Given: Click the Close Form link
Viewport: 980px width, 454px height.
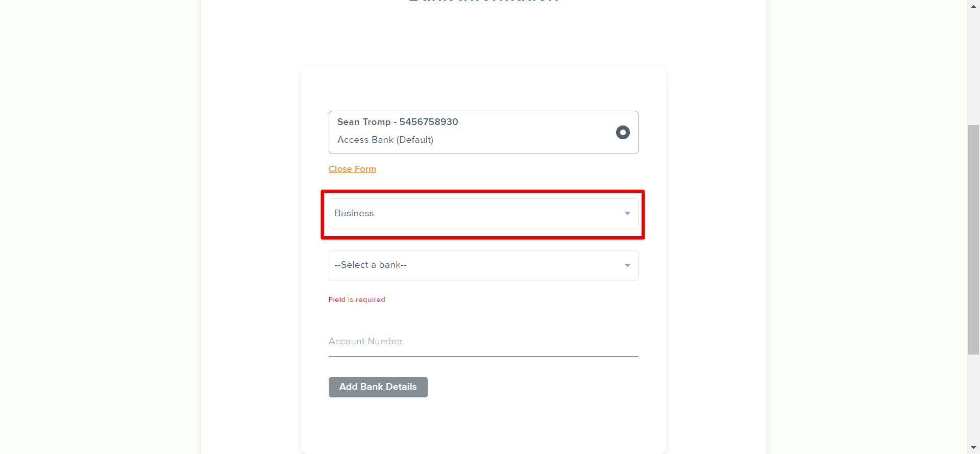Looking at the screenshot, I should coord(352,169).
